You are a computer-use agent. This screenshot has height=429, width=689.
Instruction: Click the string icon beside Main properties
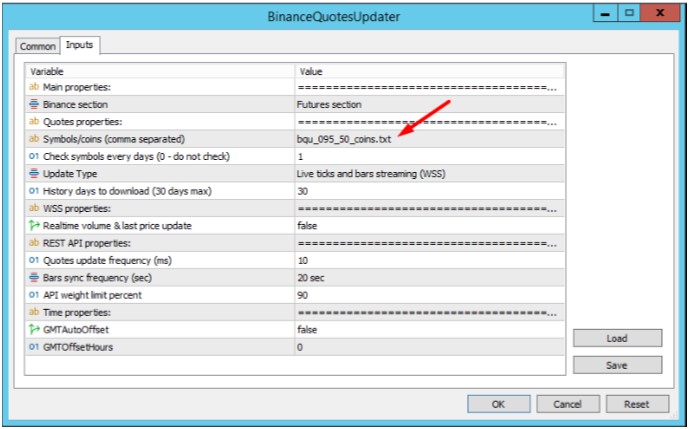point(34,87)
